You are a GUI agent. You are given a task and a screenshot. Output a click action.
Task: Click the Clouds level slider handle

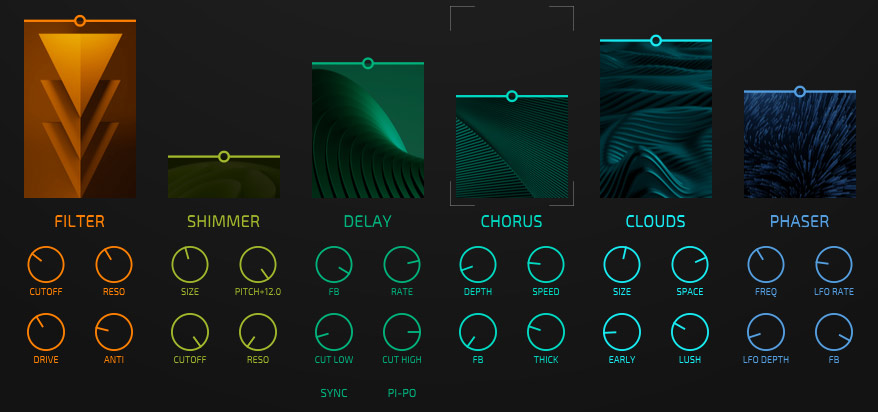(x=656, y=40)
